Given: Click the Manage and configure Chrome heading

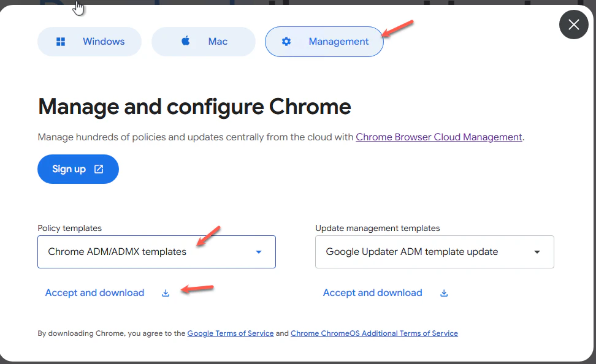Looking at the screenshot, I should pyautogui.click(x=194, y=107).
